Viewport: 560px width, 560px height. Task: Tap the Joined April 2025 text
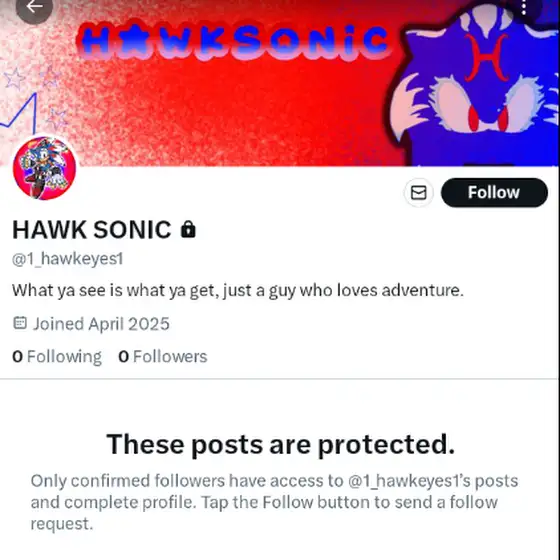[101, 324]
